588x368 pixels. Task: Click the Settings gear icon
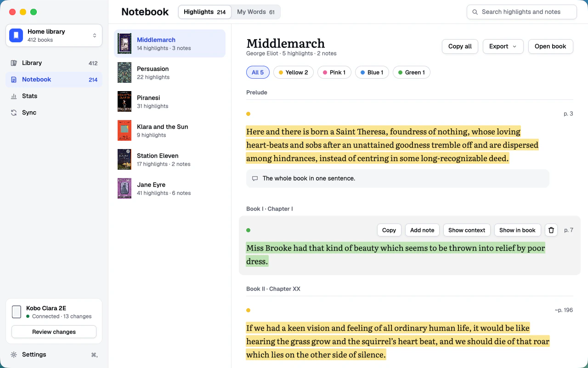point(14,355)
